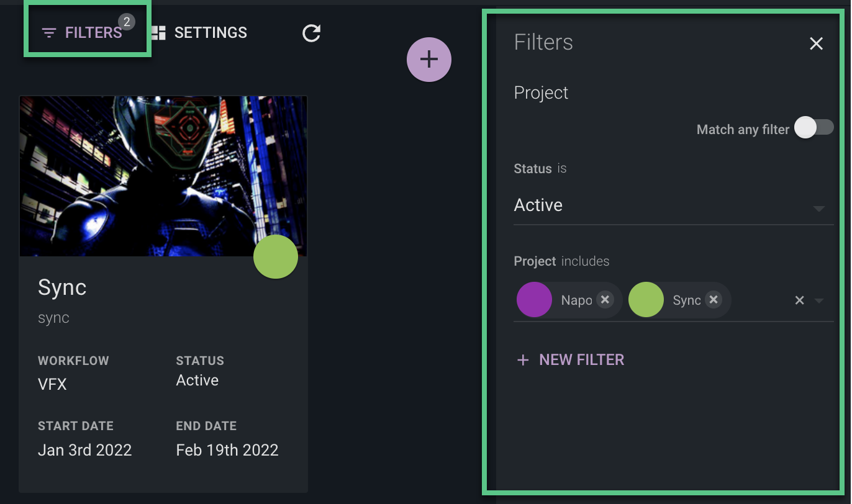This screenshot has width=852, height=504.
Task: Click the Sync project title
Action: pos(62,287)
